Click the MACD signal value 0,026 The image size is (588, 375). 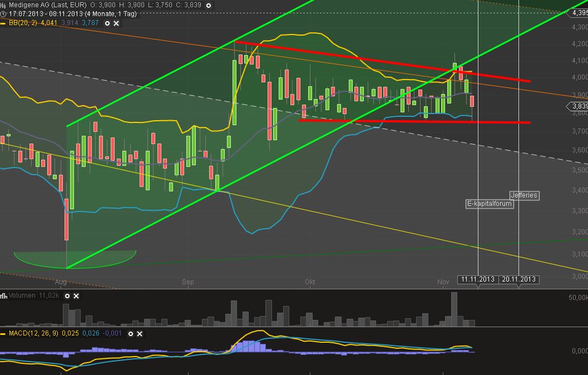coord(91,333)
